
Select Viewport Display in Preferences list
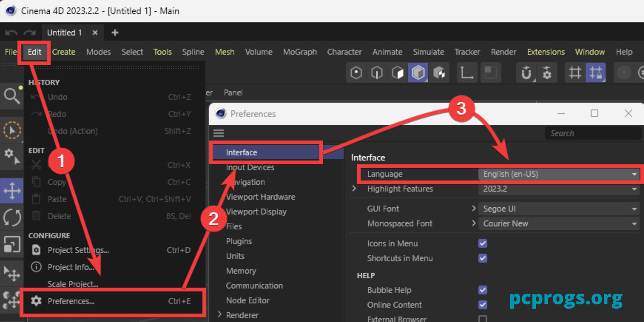pyautogui.click(x=256, y=212)
